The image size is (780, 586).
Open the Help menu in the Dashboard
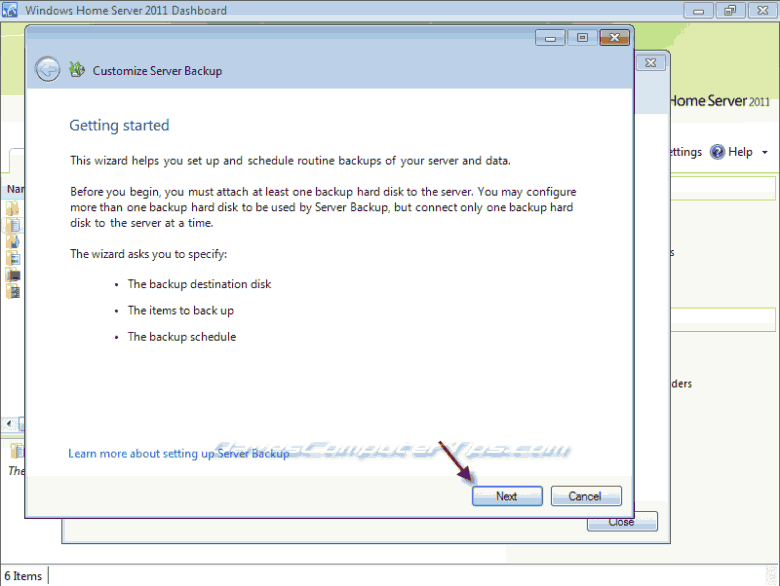[731, 152]
